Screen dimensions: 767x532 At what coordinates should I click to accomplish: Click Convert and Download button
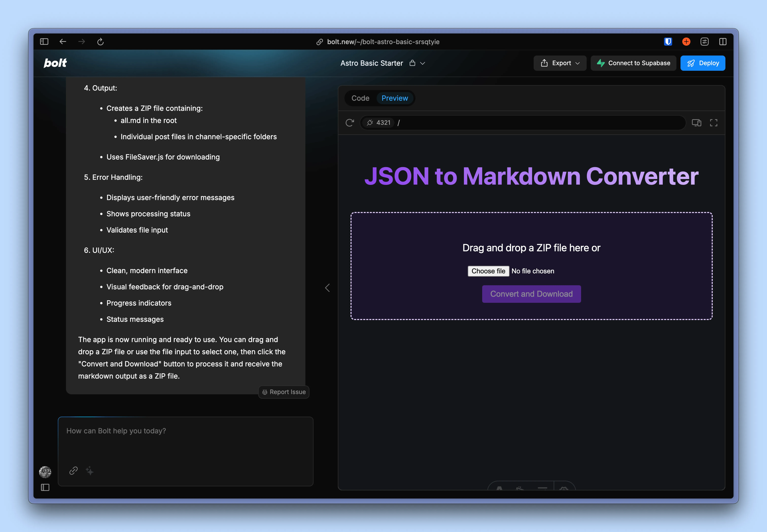pos(531,294)
